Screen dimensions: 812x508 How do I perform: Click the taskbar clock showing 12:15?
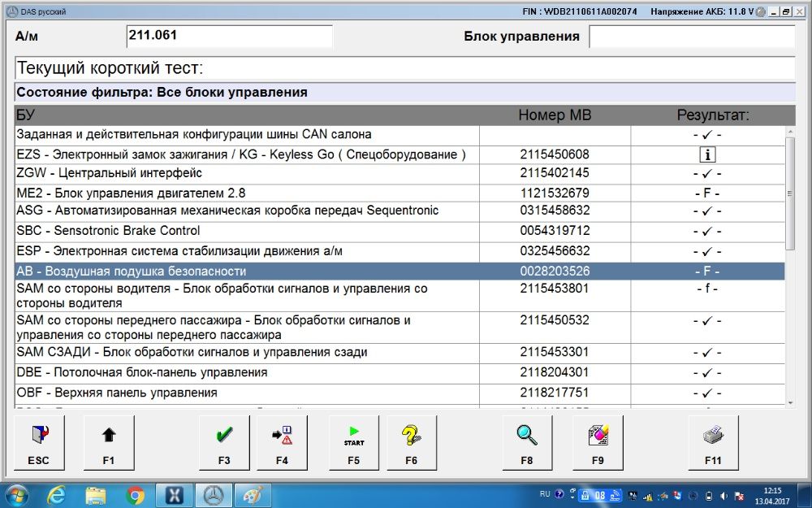click(x=772, y=496)
